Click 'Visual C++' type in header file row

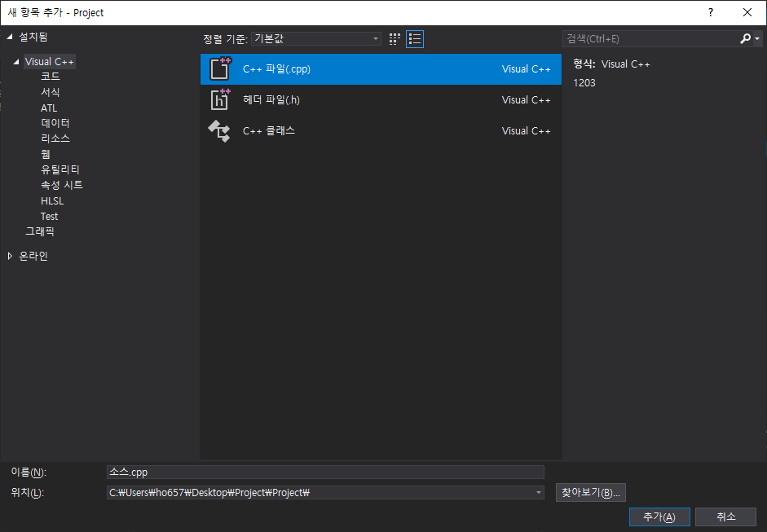(526, 99)
